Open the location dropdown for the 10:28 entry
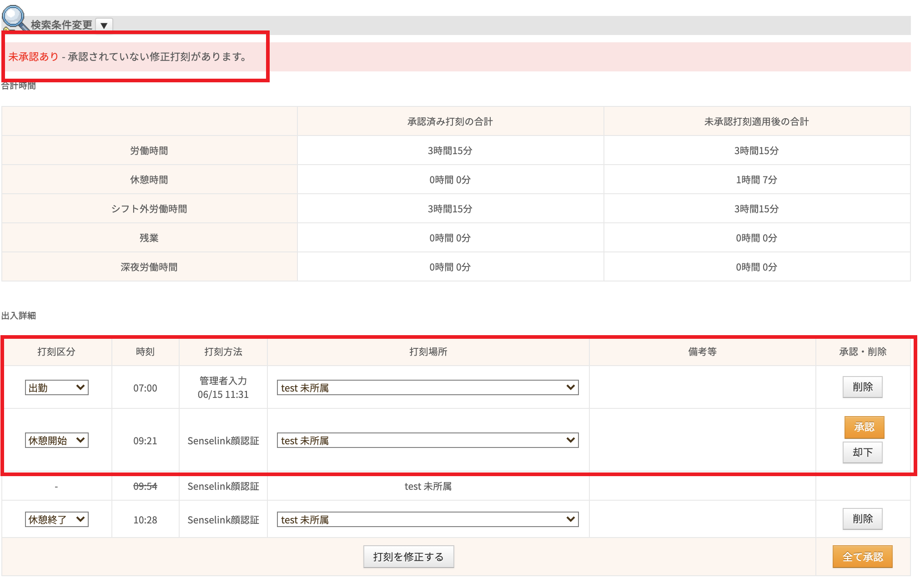The width and height of the screenshot is (920, 588). click(427, 519)
